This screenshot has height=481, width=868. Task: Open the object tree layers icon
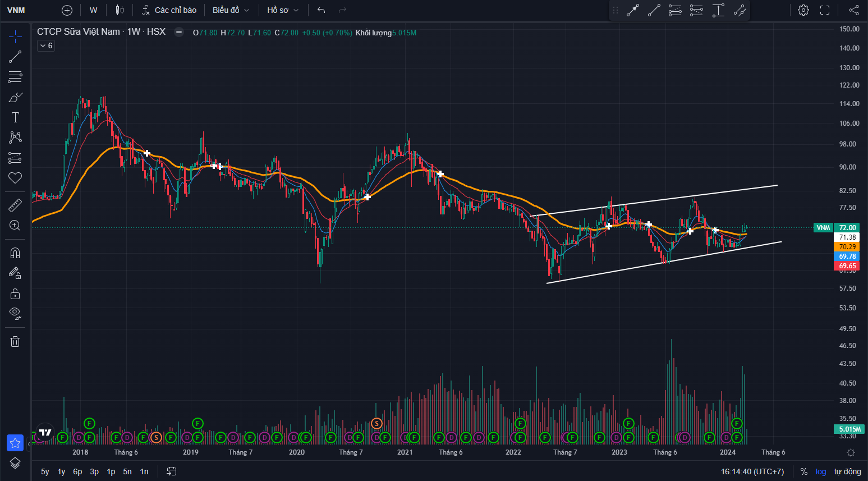coord(15,463)
